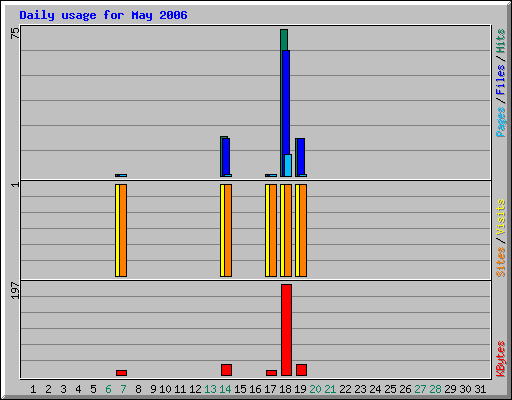Click day label "18" on the x-axis
The width and height of the screenshot is (512, 400).
point(285,389)
